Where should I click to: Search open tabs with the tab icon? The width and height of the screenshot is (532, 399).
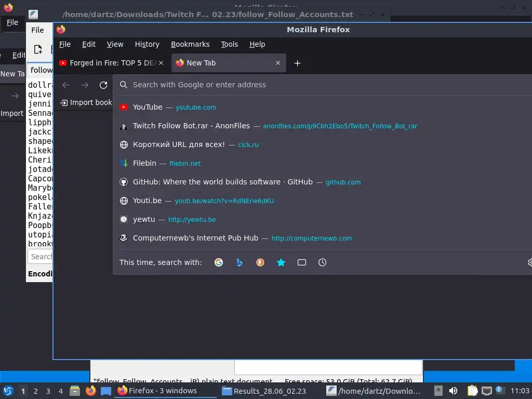302,262
